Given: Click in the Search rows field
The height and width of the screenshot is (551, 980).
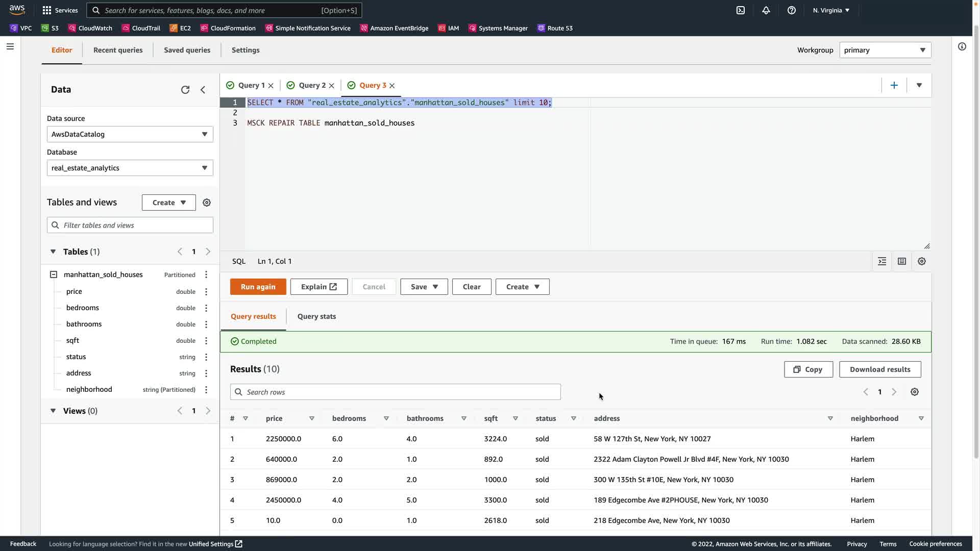Looking at the screenshot, I should (395, 392).
